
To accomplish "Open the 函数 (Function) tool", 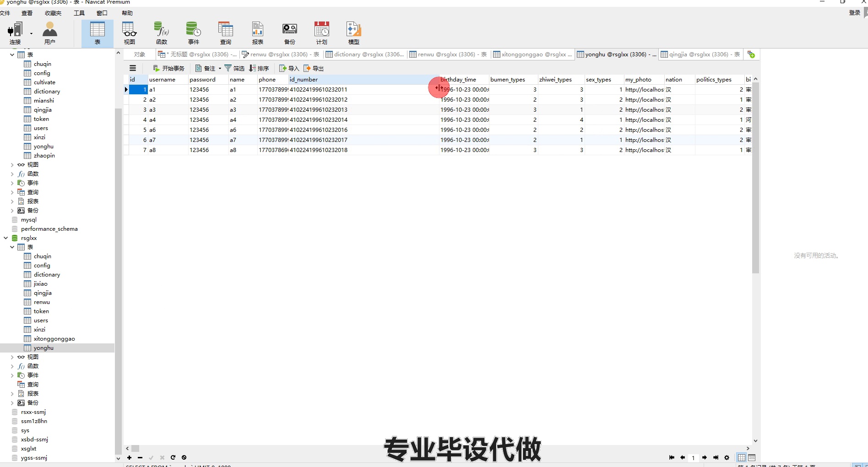I will pyautogui.click(x=161, y=32).
